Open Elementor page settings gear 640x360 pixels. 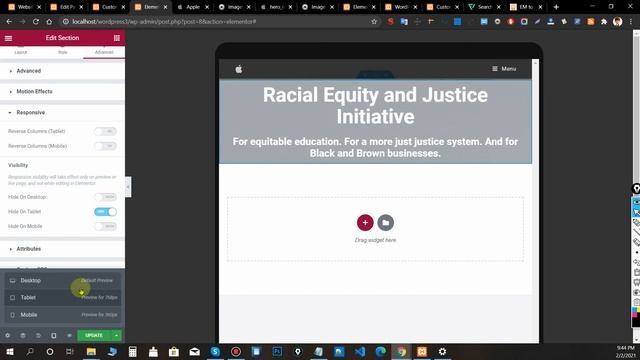(x=7, y=336)
